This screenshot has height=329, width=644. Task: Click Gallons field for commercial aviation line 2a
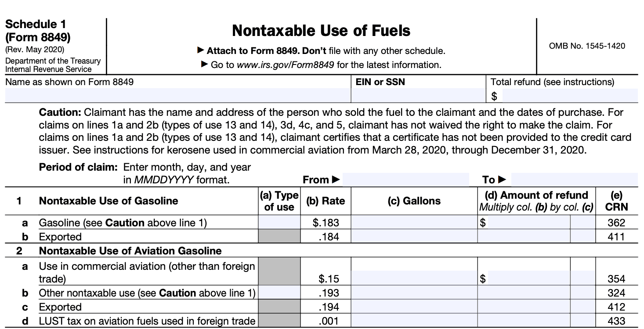(414, 278)
